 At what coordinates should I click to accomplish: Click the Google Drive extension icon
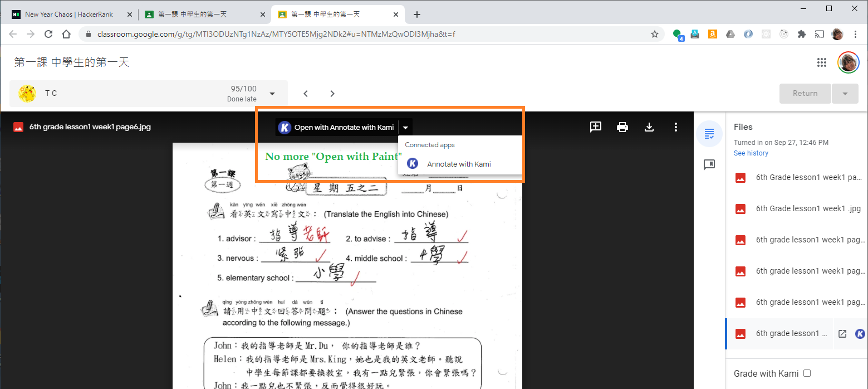[730, 34]
